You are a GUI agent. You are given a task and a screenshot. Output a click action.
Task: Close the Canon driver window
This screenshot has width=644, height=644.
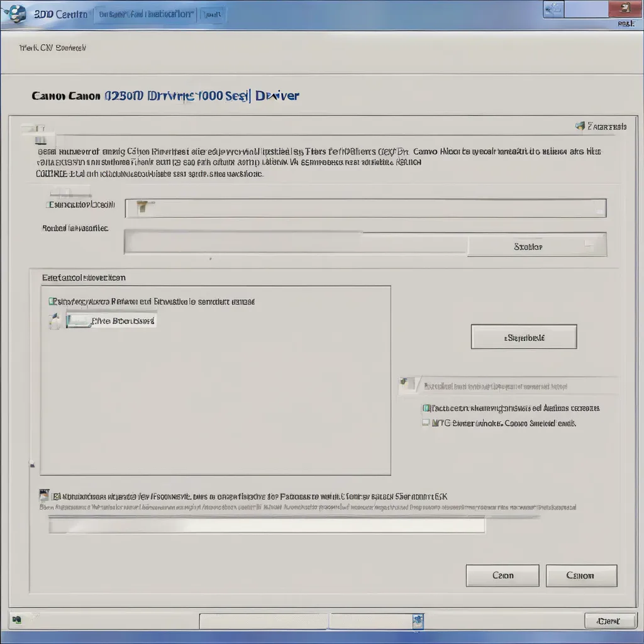(625, 9)
